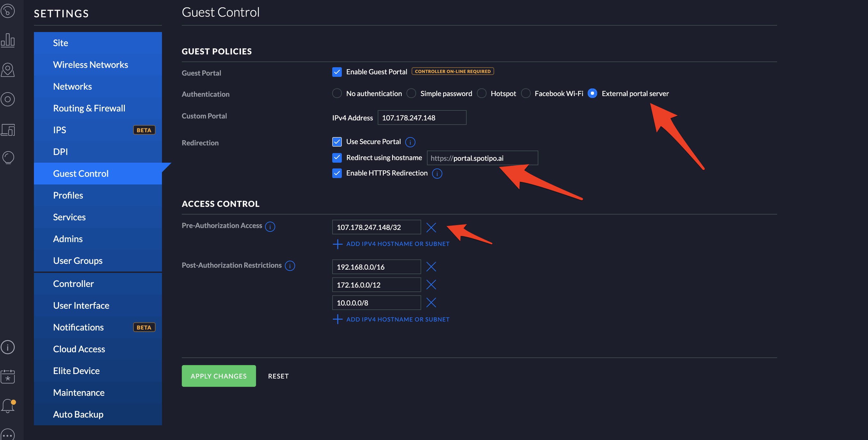This screenshot has width=868, height=440.
Task: Click the 192.168.0.0/16 subnet field
Action: 376,267
